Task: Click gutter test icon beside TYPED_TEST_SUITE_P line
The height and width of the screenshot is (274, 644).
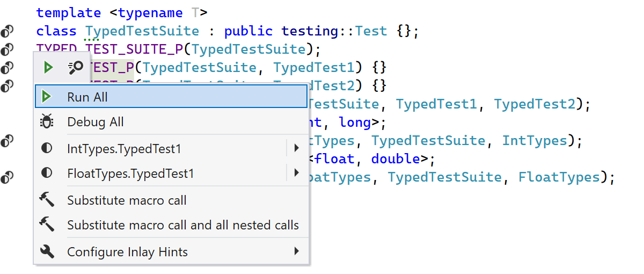Action: 7,50
